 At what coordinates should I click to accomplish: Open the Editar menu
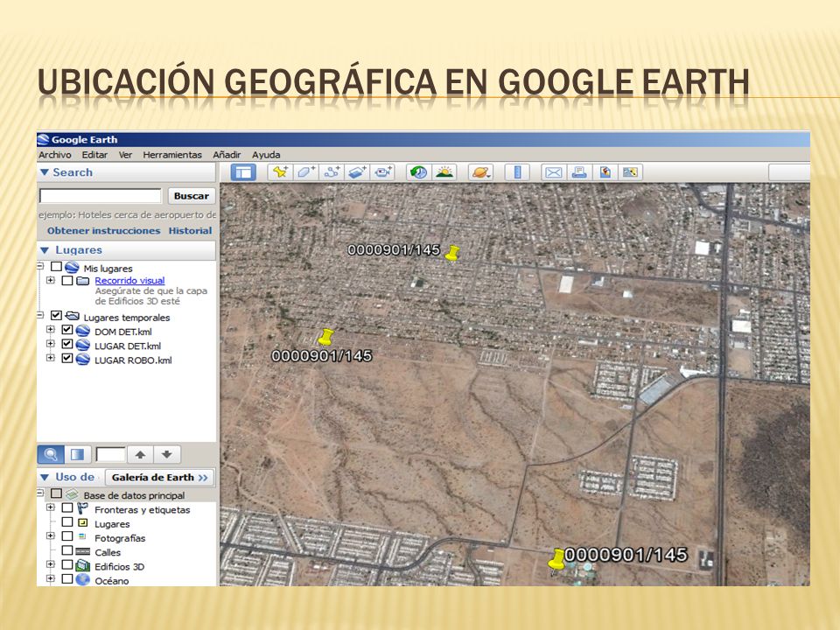click(x=94, y=155)
